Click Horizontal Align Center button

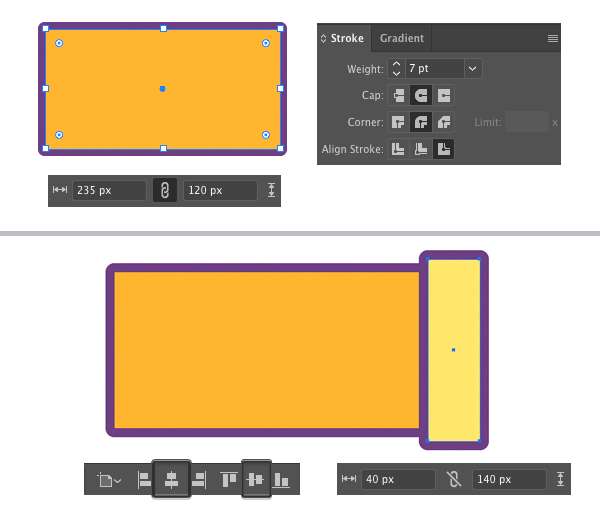[171, 480]
